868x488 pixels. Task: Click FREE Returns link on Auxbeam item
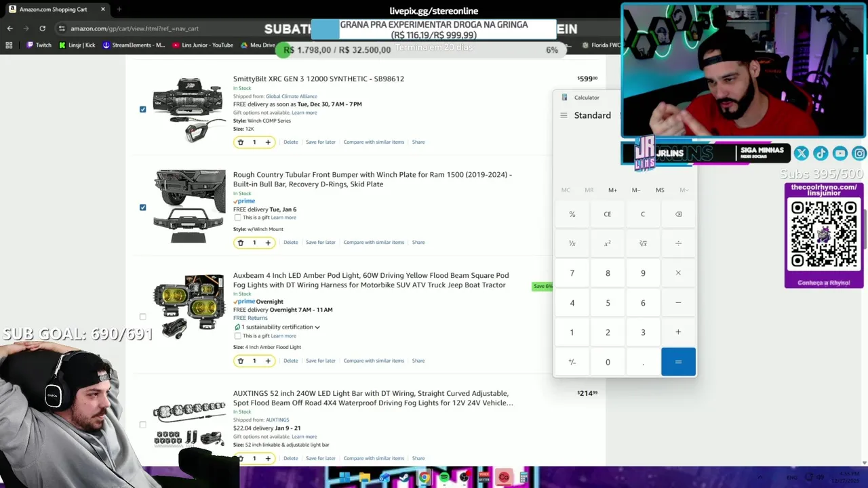[250, 318]
